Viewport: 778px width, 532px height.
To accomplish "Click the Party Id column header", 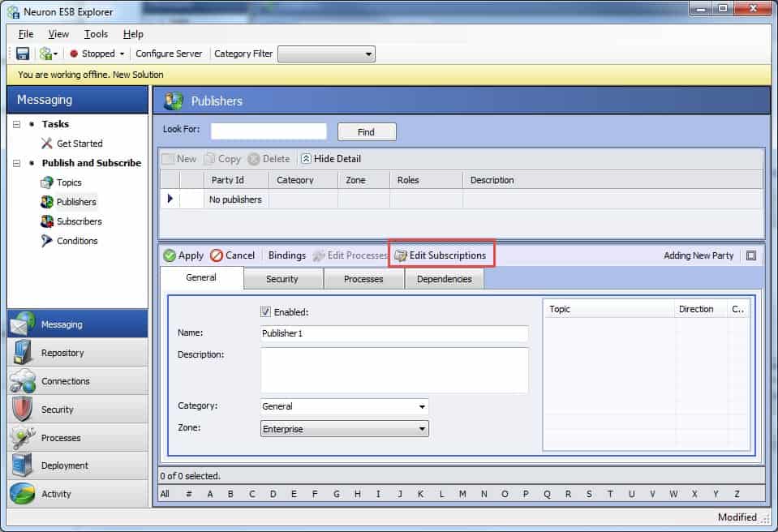I will click(x=236, y=180).
